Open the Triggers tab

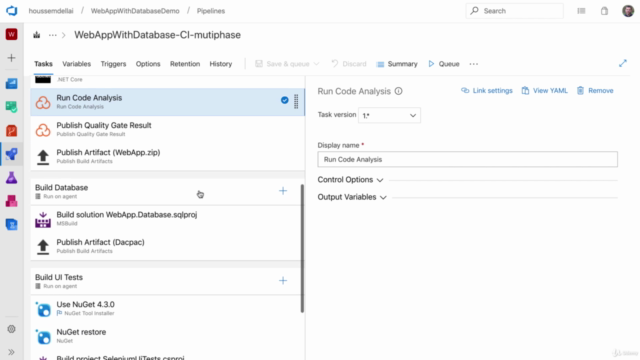pos(113,64)
